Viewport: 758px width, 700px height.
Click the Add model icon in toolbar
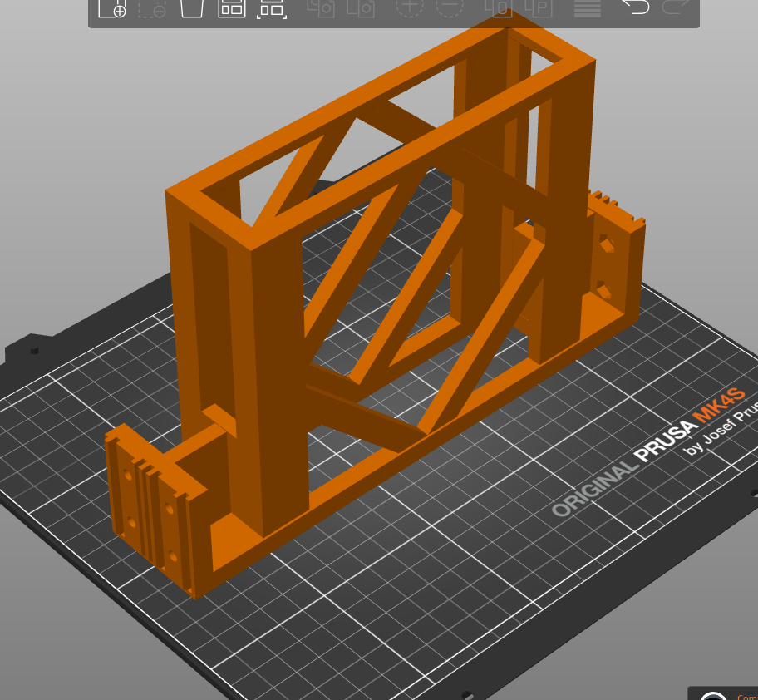111,8
